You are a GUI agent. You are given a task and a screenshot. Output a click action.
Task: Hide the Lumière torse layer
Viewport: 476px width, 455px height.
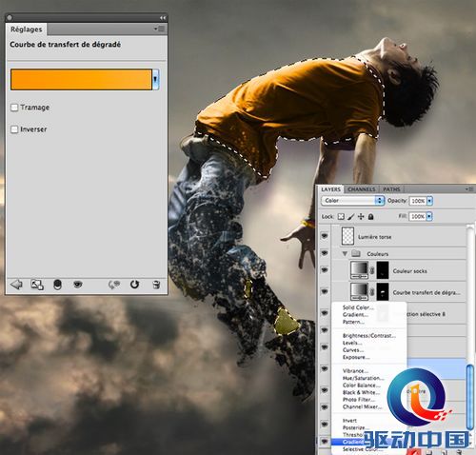(325, 236)
